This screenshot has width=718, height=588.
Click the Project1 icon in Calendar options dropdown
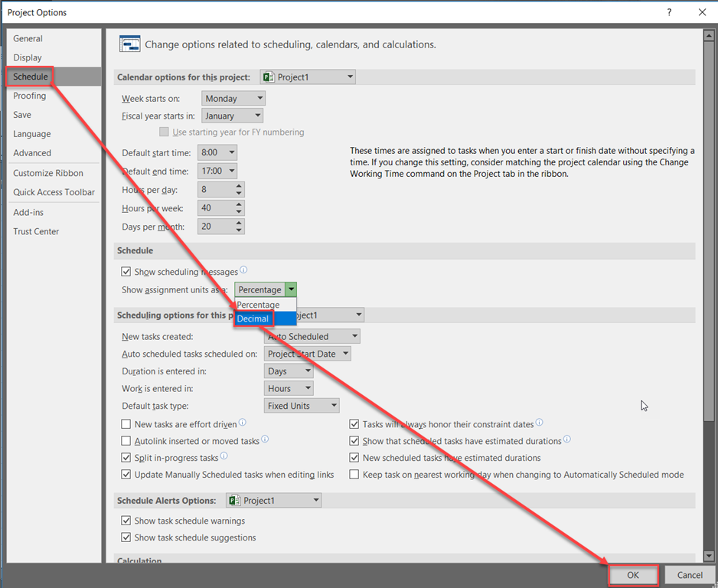tap(268, 77)
